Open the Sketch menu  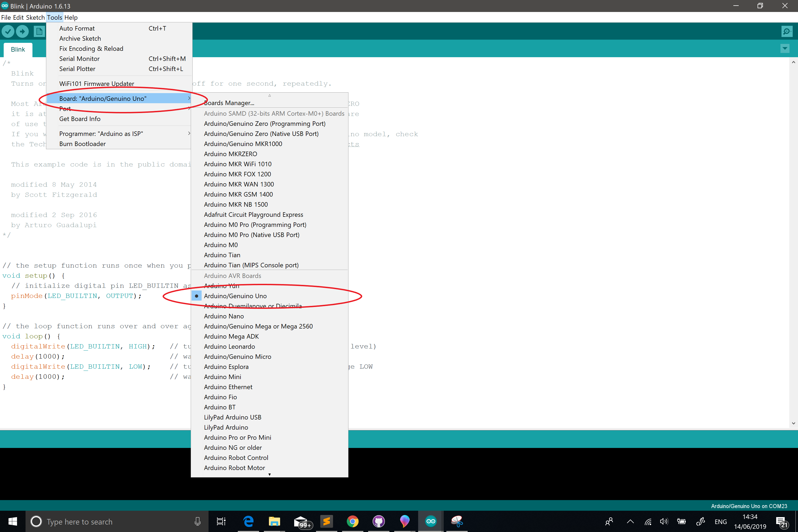tap(35, 17)
